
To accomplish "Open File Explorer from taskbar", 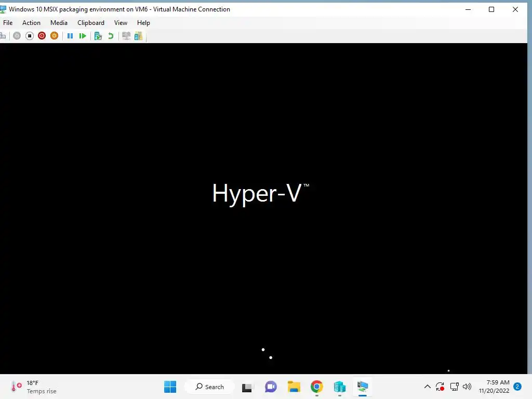I will [x=294, y=387].
